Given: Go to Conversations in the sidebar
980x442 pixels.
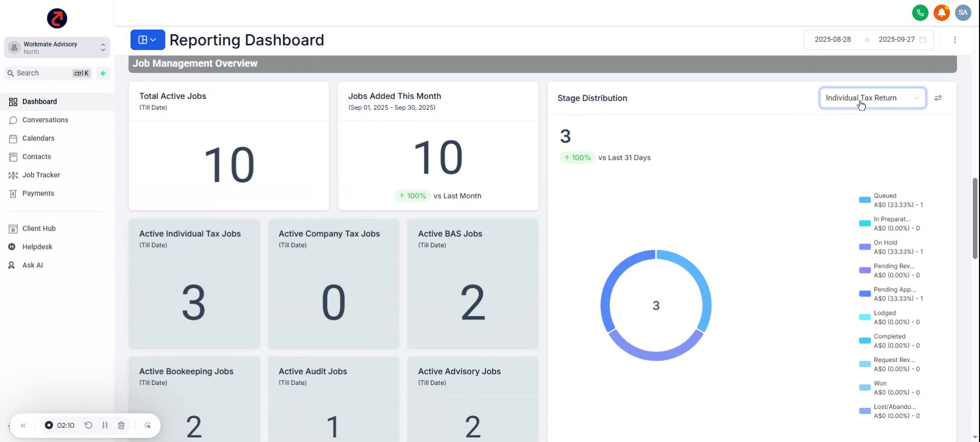Looking at the screenshot, I should [45, 120].
